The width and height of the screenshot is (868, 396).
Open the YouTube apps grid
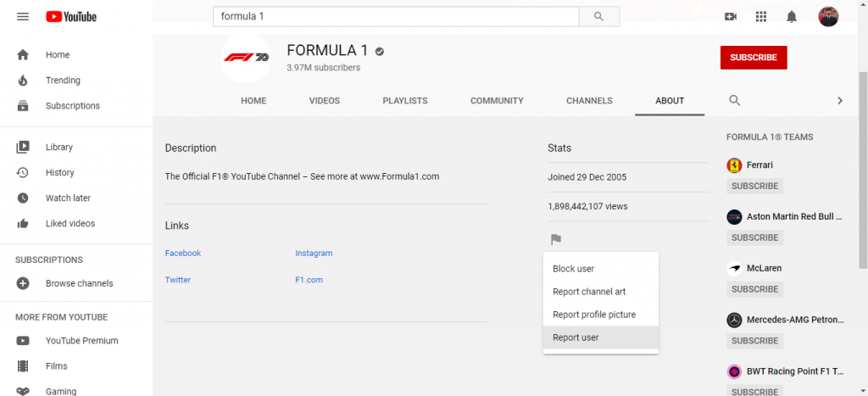tap(761, 17)
